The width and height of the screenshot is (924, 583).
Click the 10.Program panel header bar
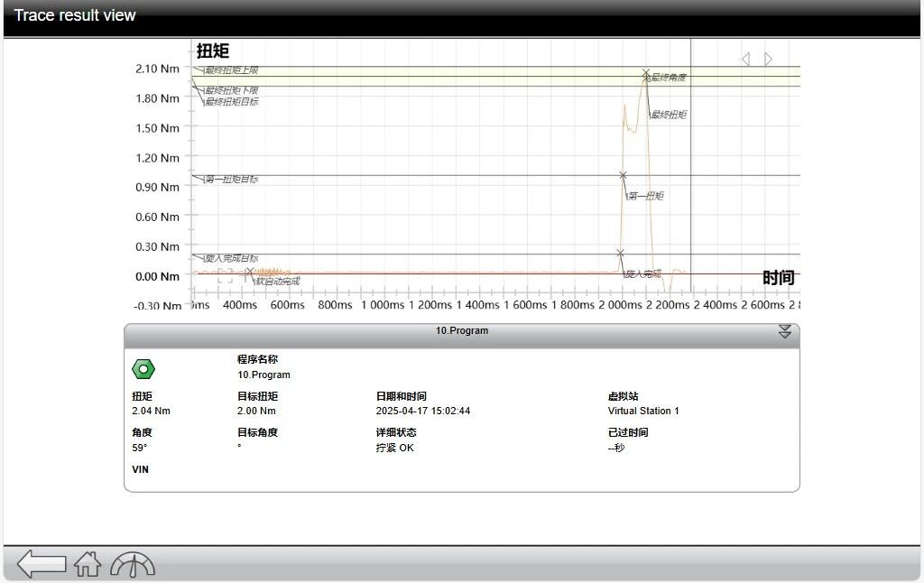click(461, 331)
